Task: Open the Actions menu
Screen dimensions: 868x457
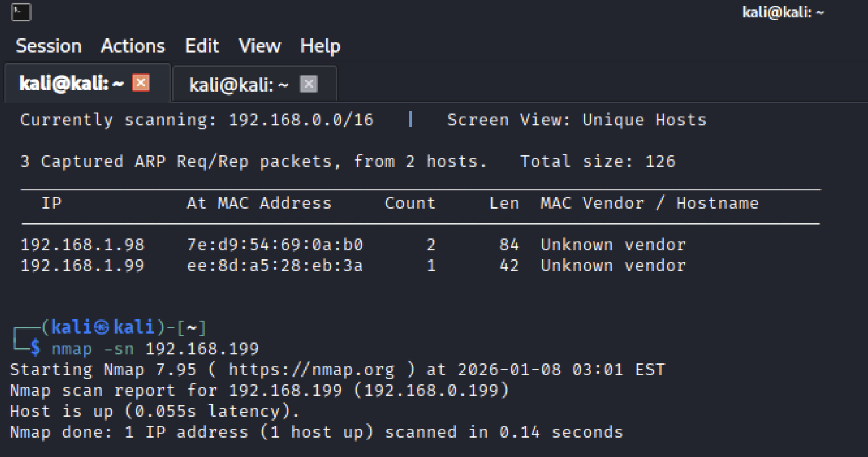Action: [133, 46]
